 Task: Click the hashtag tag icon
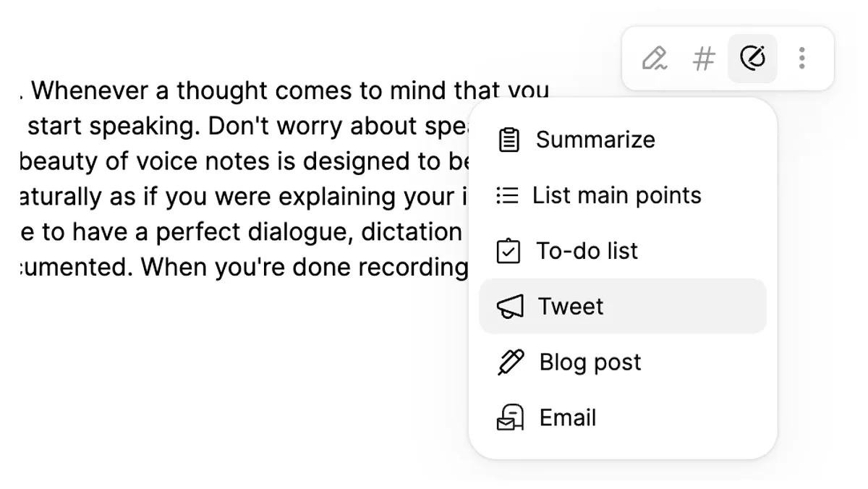(703, 58)
